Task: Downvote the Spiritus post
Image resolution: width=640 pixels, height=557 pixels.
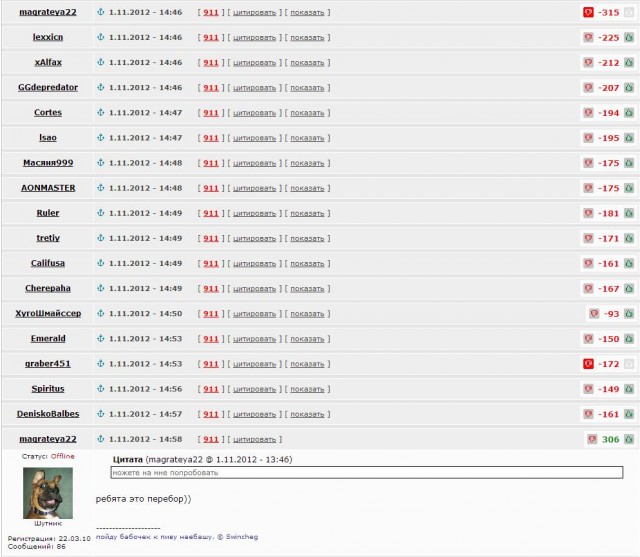Action: point(588,389)
